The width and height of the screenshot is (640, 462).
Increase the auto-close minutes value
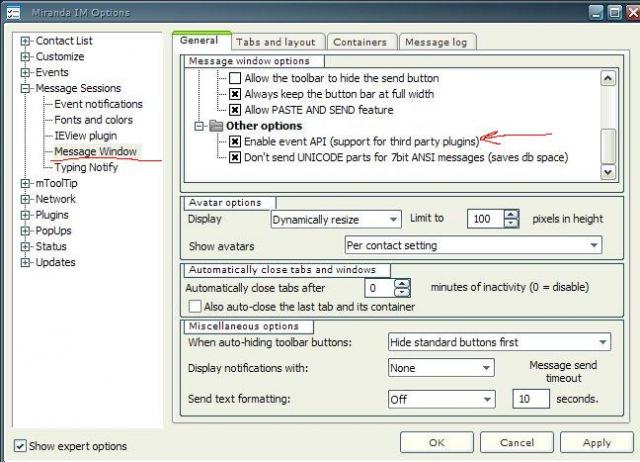tap(402, 284)
